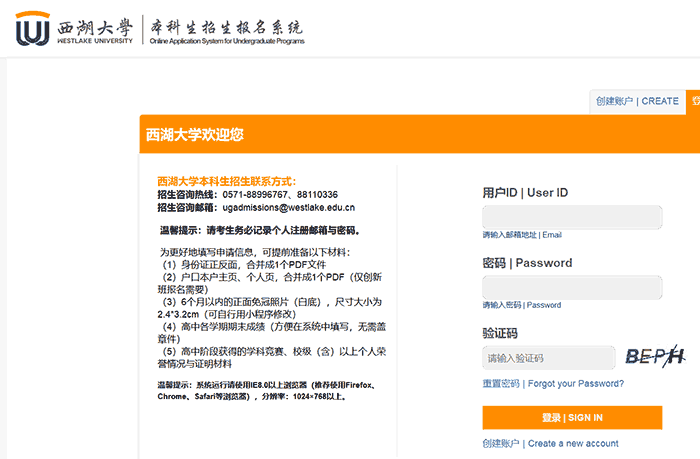
Task: Click the 温馨提示 reminder about registered email
Action: (x=260, y=230)
